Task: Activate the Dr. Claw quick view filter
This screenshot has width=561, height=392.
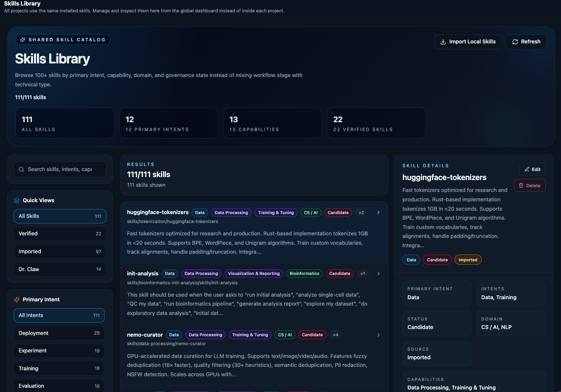Action: point(60,269)
